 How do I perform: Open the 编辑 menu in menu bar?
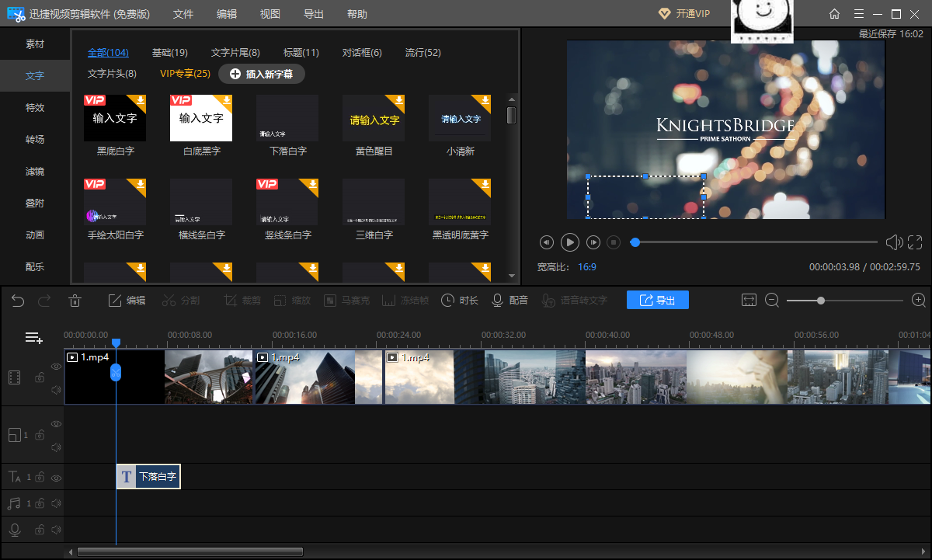pyautogui.click(x=227, y=14)
